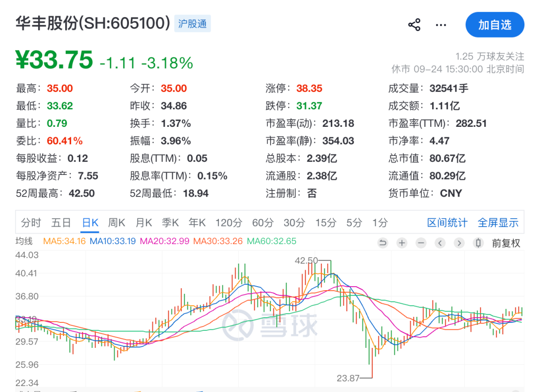Viewport: 542px width, 392px height.
Task: Open 区间统计 range statistics
Action: pyautogui.click(x=447, y=223)
